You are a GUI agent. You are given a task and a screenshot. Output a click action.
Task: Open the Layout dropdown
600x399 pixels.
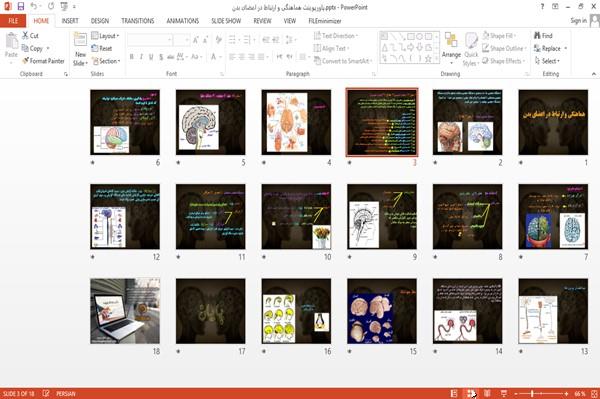[106, 36]
